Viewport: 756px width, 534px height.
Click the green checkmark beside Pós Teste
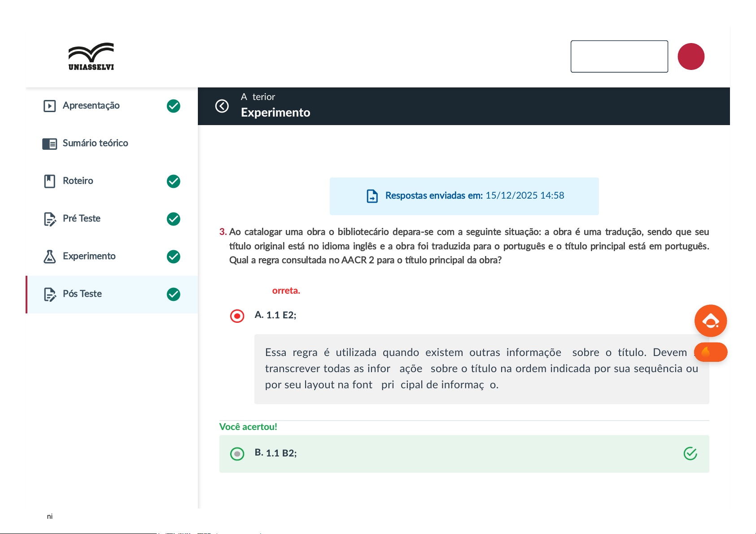tap(174, 294)
